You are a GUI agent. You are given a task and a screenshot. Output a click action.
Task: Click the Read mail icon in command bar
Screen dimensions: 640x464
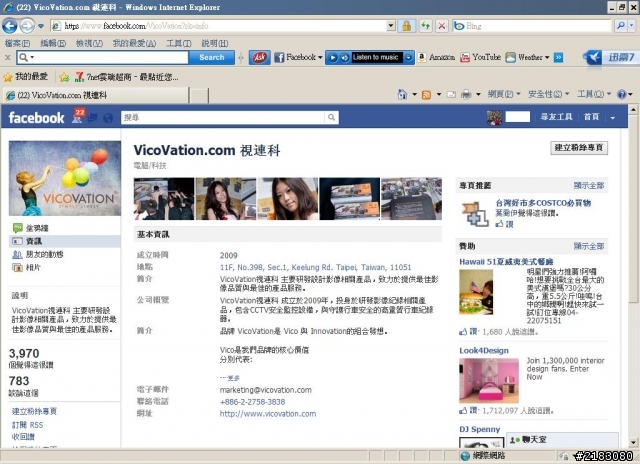451,95
